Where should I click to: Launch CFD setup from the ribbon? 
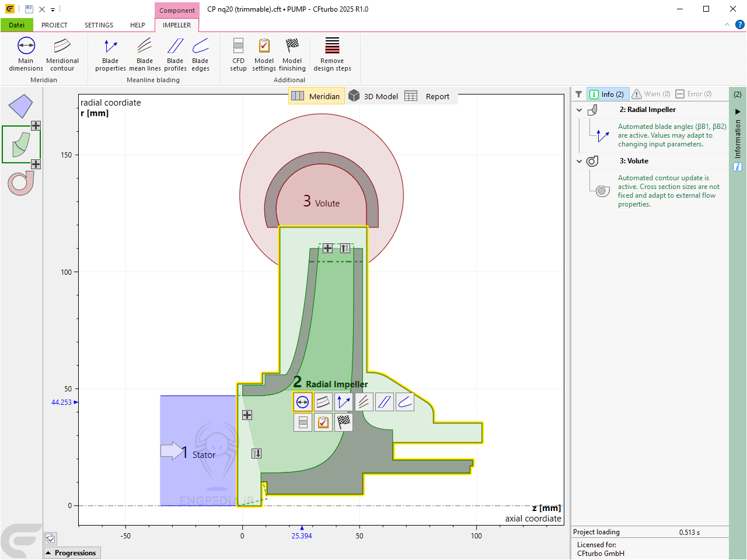(x=238, y=54)
